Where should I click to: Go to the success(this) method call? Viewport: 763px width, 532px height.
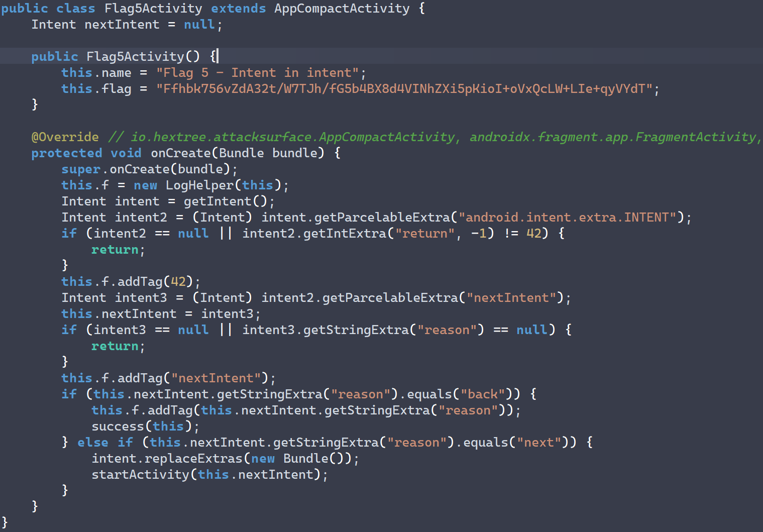pyautogui.click(x=118, y=427)
